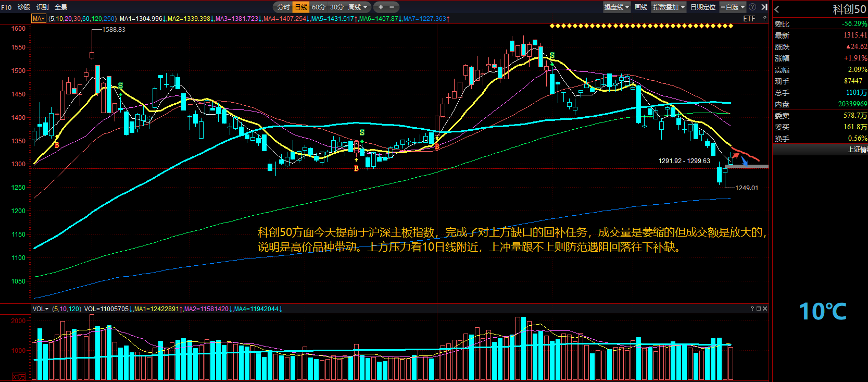The width and height of the screenshot is (868, 382).
Task: Expand the 操盘线 dropdown
Action: tap(617, 7)
